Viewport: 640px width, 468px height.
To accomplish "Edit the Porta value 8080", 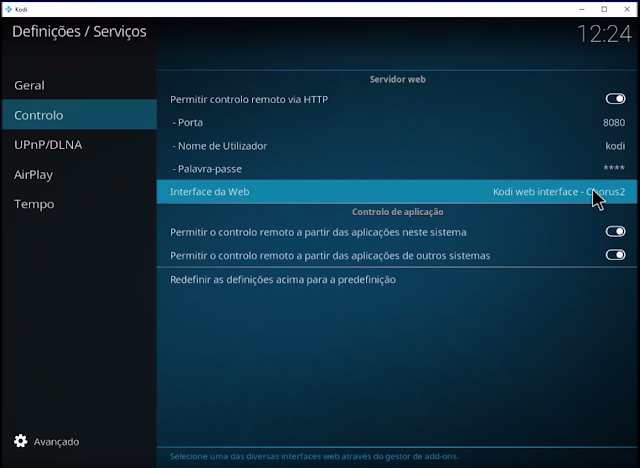I will [613, 122].
